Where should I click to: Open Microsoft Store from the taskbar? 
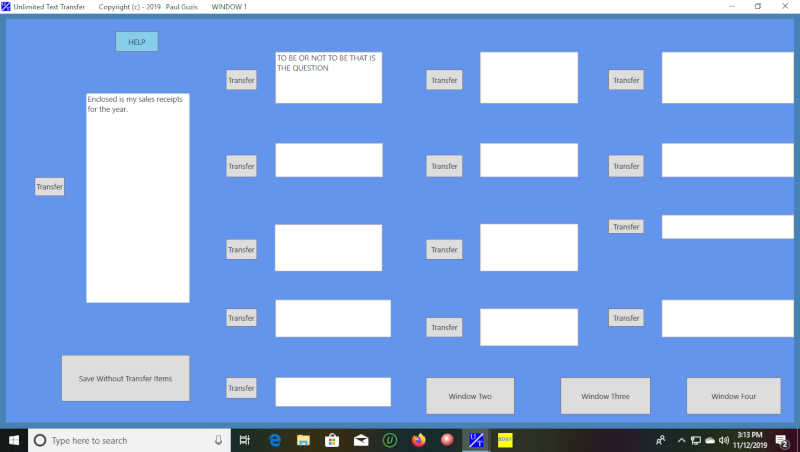tap(332, 440)
